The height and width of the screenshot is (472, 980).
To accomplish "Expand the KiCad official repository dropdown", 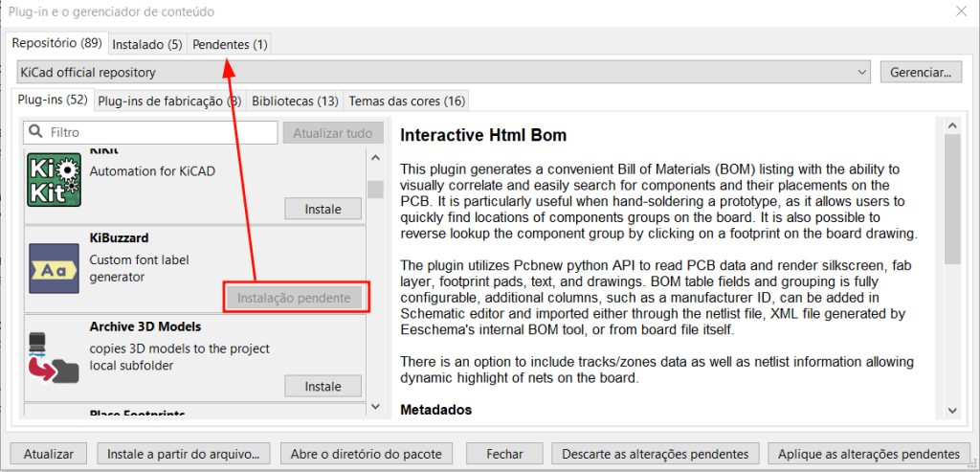I will [444, 73].
